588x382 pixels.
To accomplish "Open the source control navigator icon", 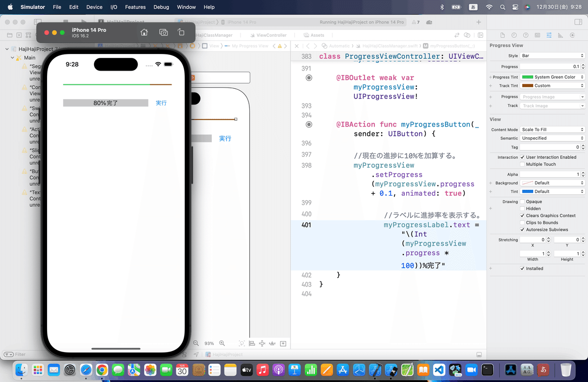I will click(x=19, y=35).
